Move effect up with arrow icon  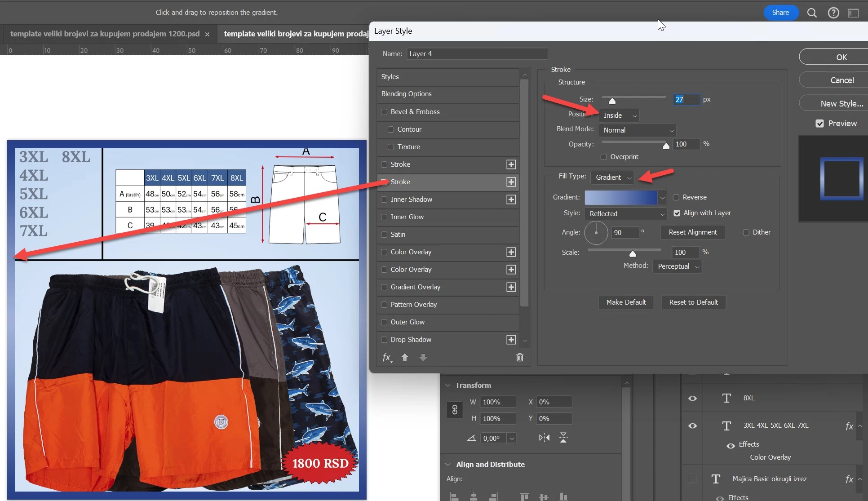405,357
